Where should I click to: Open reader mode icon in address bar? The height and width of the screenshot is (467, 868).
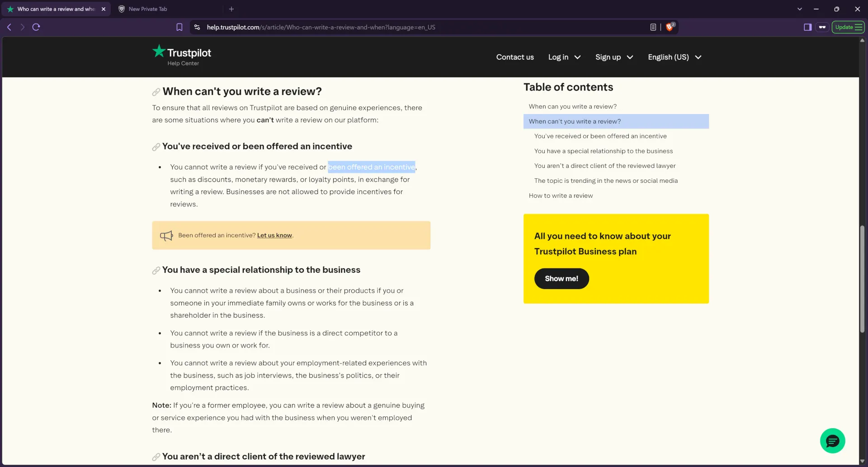tap(653, 27)
